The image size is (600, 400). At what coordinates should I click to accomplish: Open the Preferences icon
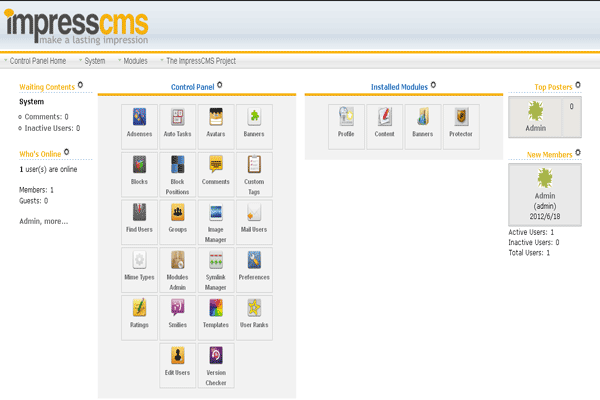coord(254,270)
